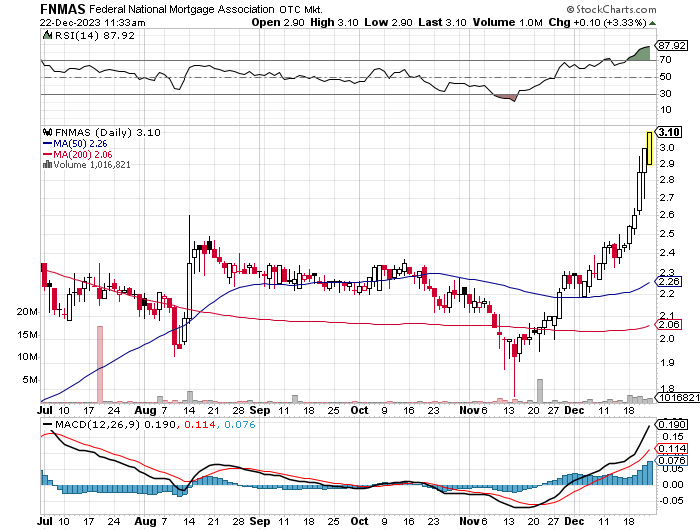Click the 'Volume 1,016,821' legend text
This screenshot has height=530, width=700.
point(92,165)
